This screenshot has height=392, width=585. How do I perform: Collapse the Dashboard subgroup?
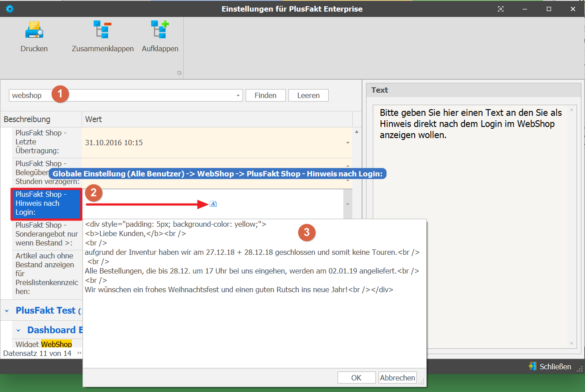coord(18,331)
